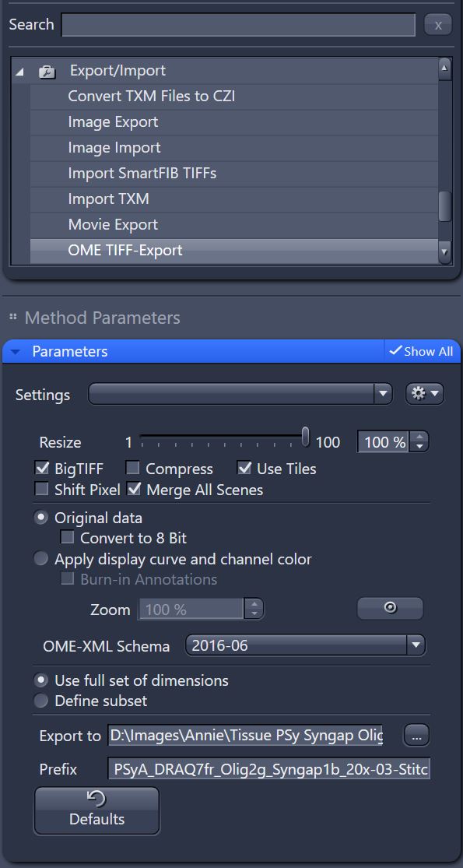Screen dimensions: 463x868
Task: Open the Settings dropdown list
Action: pyautogui.click(x=240, y=394)
